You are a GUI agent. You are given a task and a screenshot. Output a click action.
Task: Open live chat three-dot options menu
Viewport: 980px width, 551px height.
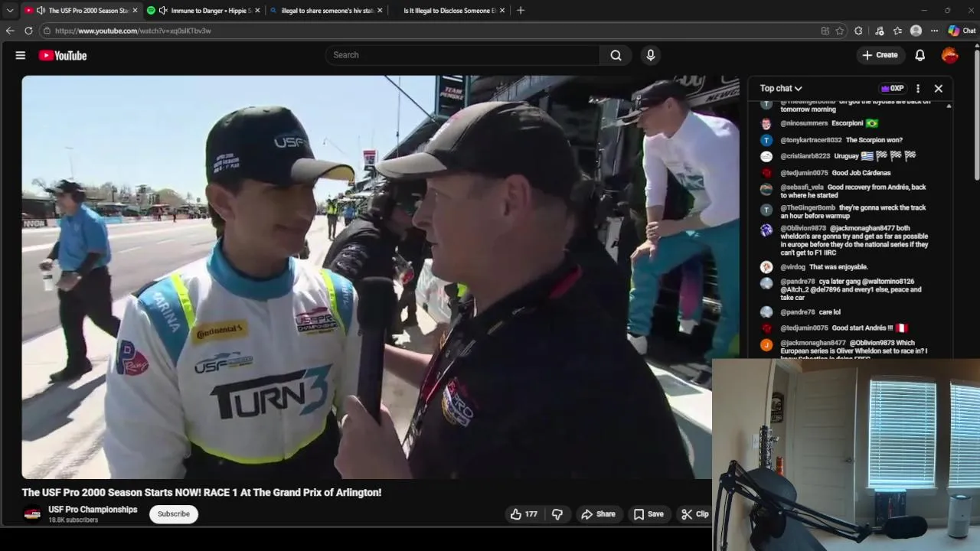point(918,88)
